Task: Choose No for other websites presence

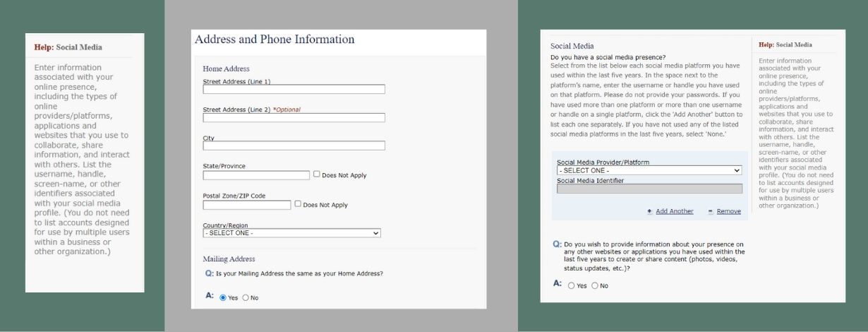Action: (x=594, y=285)
